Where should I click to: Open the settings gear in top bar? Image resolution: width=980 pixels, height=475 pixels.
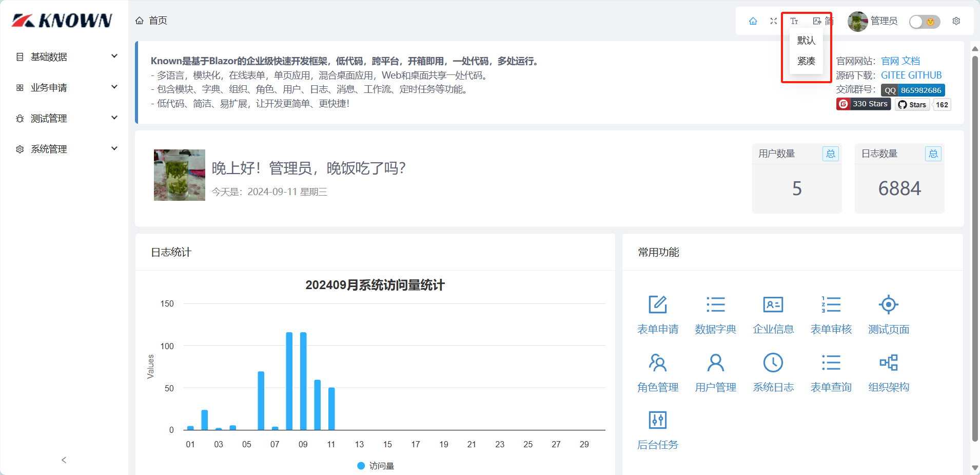click(x=956, y=21)
